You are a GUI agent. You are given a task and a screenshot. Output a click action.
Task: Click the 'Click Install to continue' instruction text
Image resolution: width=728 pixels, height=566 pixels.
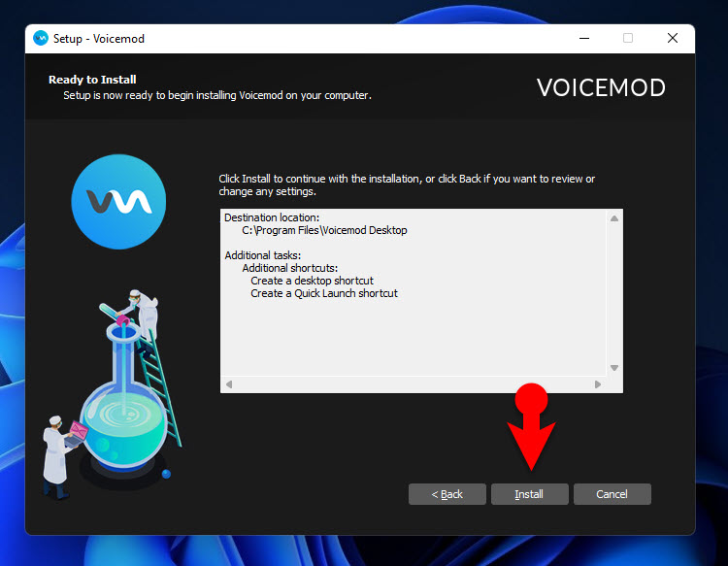pyautogui.click(x=407, y=184)
